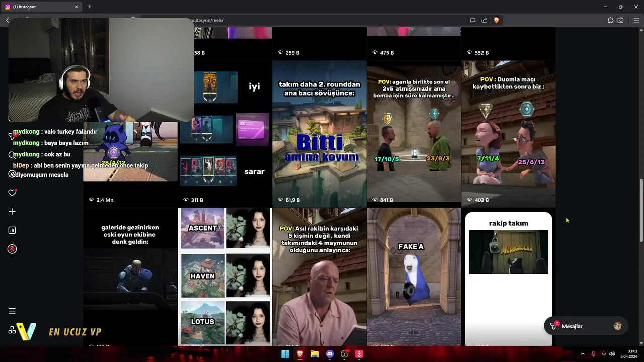Click the install app icon in address bar
The image size is (644, 362).
coord(473,20)
